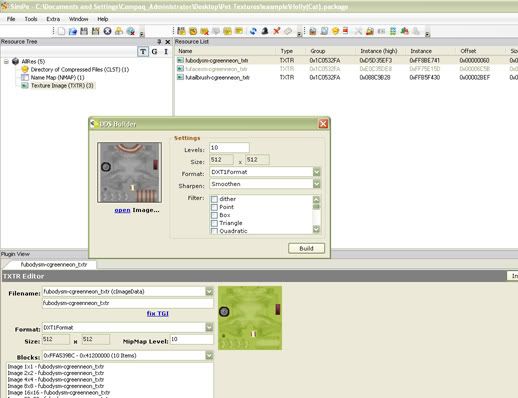Click the Build button
Screen dimensions: 518x398
click(x=306, y=248)
